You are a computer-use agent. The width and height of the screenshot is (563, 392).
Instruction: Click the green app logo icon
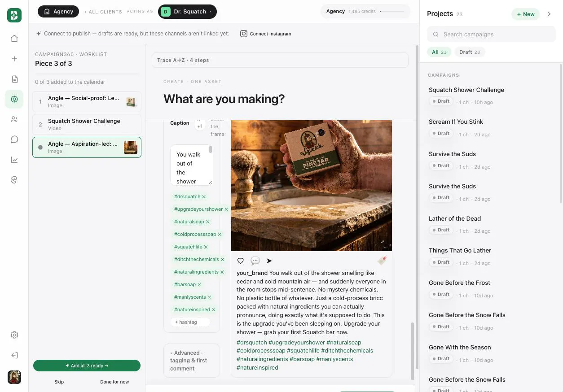pyautogui.click(x=14, y=15)
